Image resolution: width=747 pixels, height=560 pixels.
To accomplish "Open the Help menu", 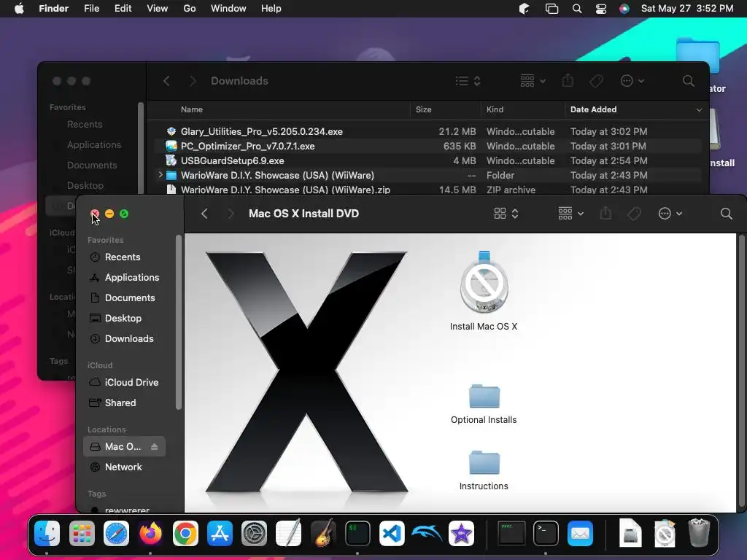I will pyautogui.click(x=271, y=9).
